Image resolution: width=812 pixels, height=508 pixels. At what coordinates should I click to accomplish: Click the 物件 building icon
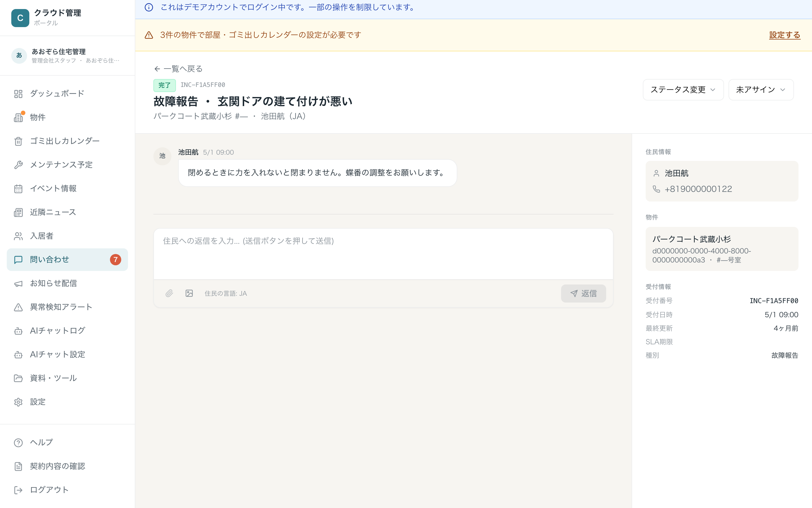(18, 118)
